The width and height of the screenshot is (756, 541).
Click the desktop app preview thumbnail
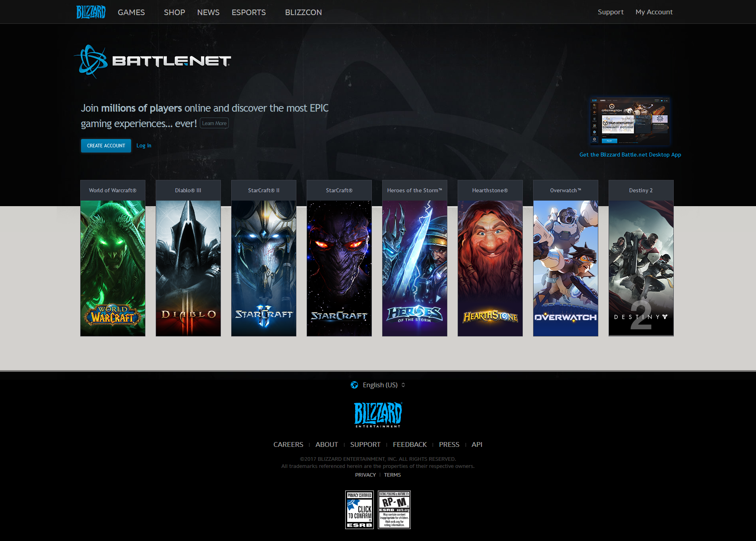[x=630, y=121]
